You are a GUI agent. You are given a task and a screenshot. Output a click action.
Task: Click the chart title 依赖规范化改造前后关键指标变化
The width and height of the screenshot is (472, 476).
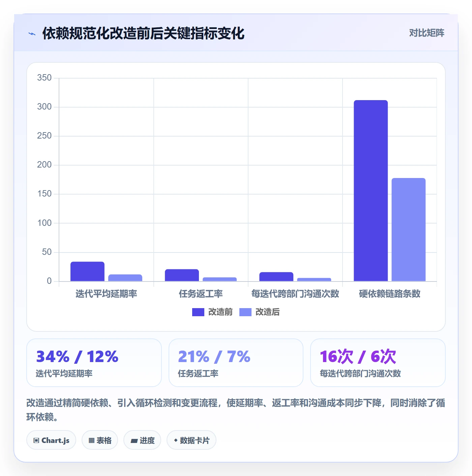pyautogui.click(x=143, y=33)
